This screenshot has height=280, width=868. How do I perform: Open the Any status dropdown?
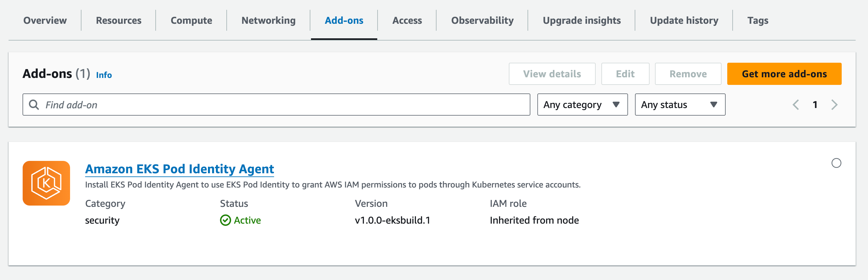coord(680,105)
